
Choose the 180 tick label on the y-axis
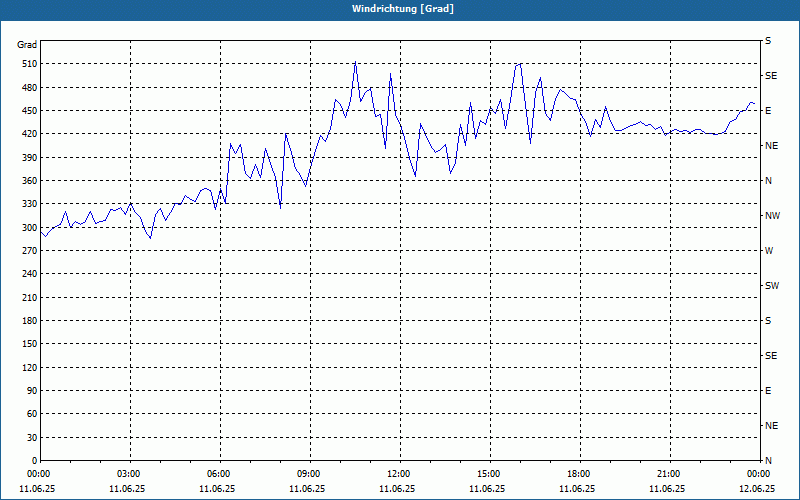pos(29,321)
